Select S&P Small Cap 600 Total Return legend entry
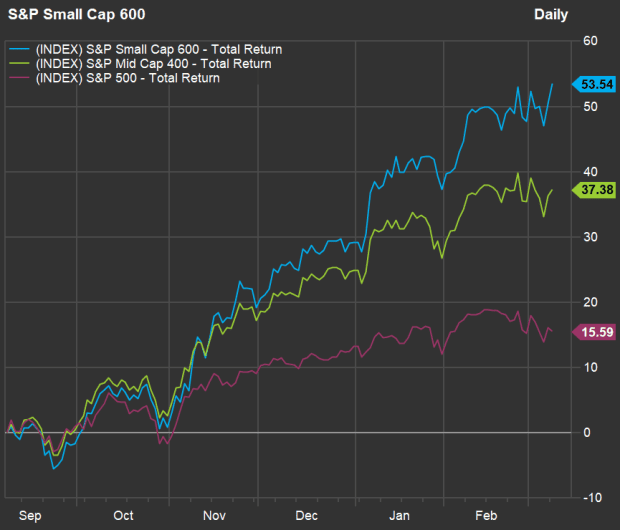Viewport: 620px width, 530px height. [x=158, y=48]
